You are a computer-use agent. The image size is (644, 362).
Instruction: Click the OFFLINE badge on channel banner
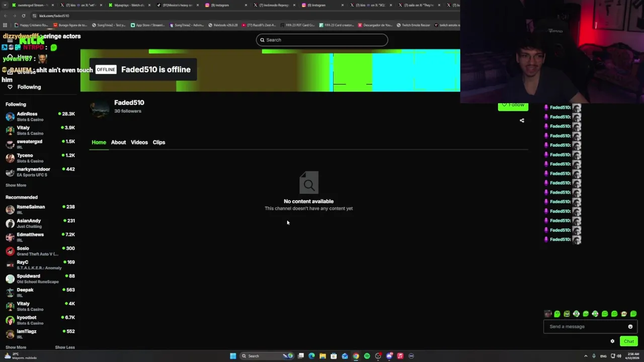(106, 69)
